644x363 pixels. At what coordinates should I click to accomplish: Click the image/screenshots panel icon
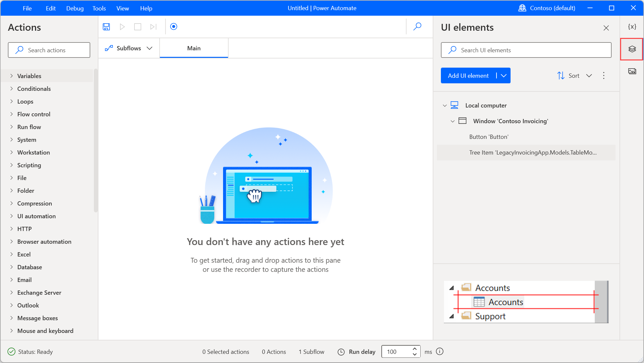click(633, 71)
